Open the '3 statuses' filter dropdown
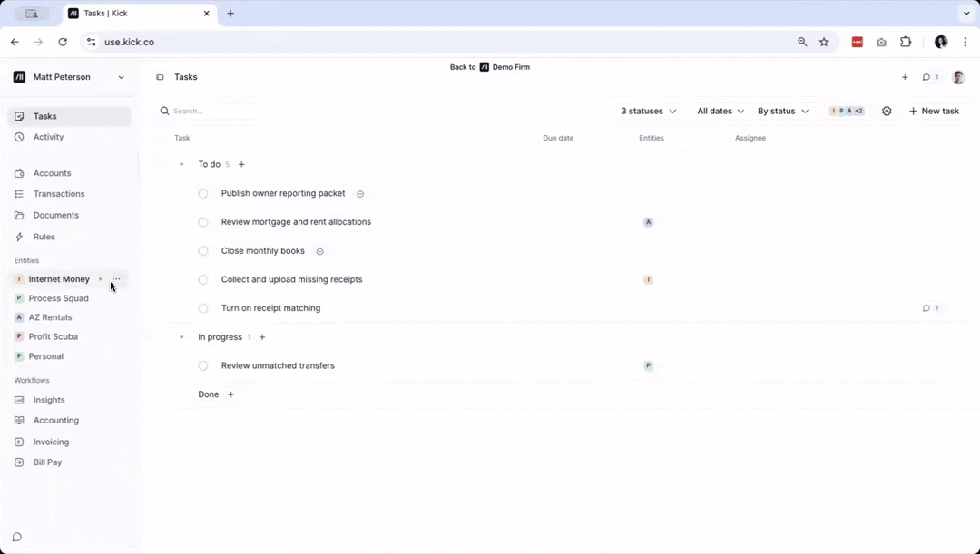The height and width of the screenshot is (554, 980). click(x=648, y=111)
